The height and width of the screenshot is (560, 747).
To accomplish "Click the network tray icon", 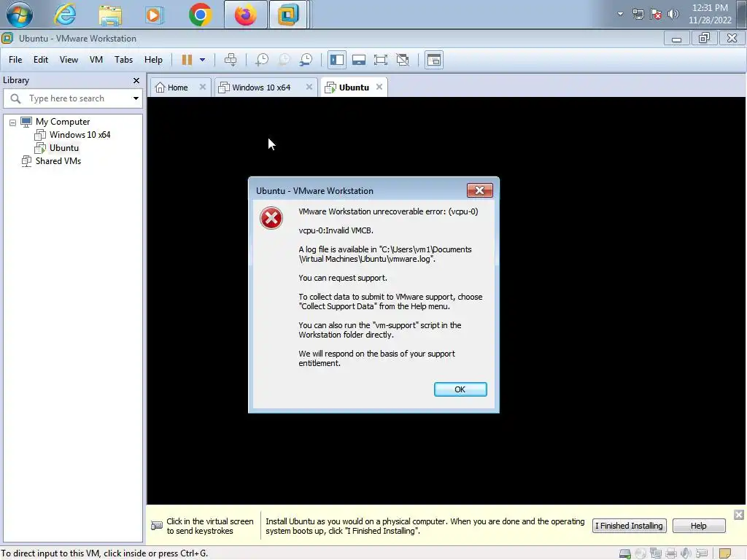I will 638,14.
